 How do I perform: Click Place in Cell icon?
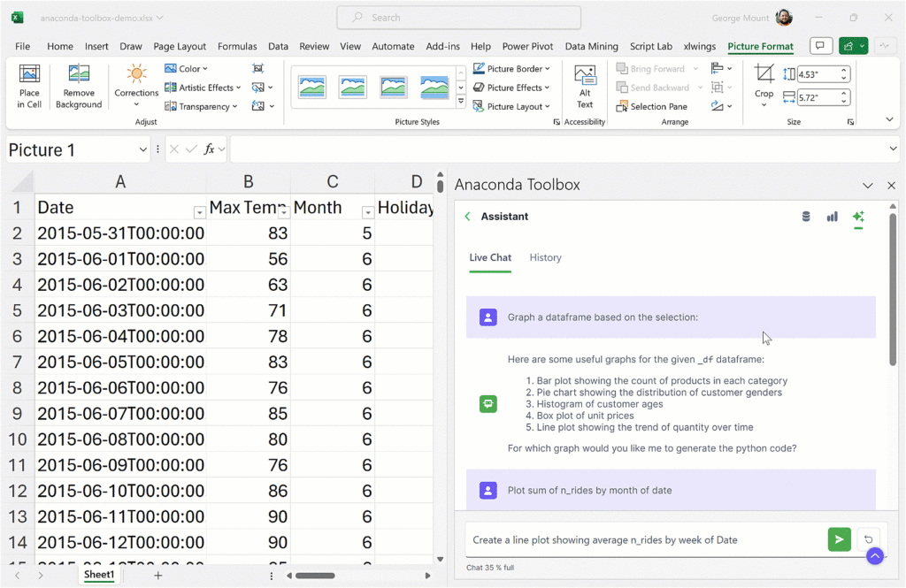29,86
